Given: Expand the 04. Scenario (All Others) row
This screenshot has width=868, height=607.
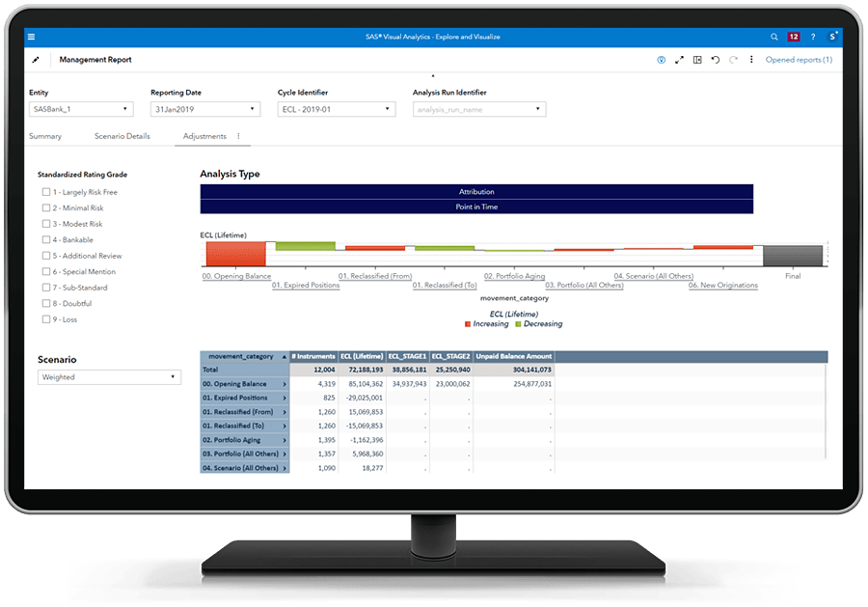Looking at the screenshot, I should (x=285, y=468).
